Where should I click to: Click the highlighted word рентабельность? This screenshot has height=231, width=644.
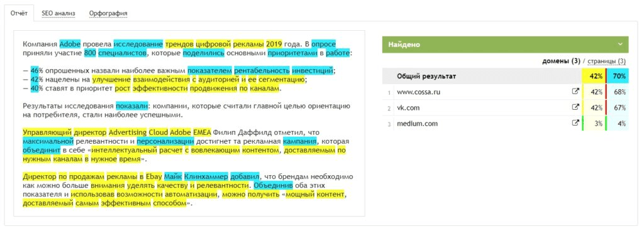[x=262, y=70]
